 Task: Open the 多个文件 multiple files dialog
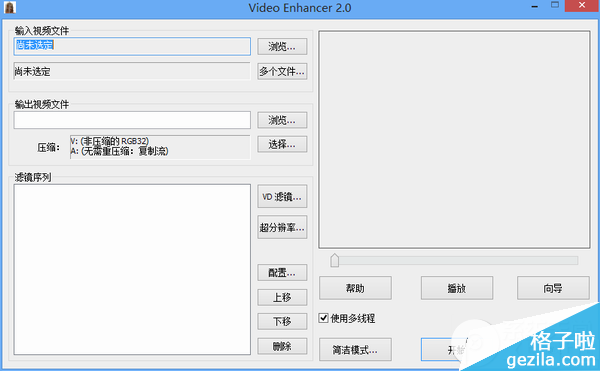pos(282,71)
